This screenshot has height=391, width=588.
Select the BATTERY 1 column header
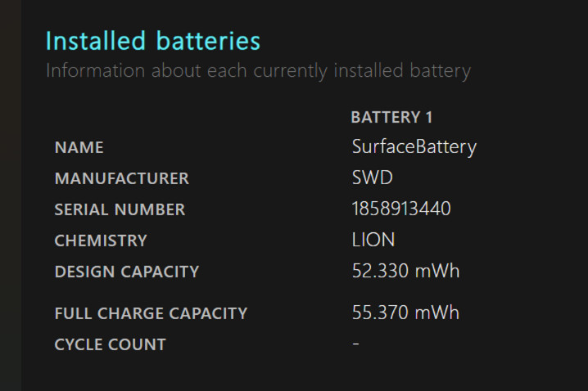point(391,117)
